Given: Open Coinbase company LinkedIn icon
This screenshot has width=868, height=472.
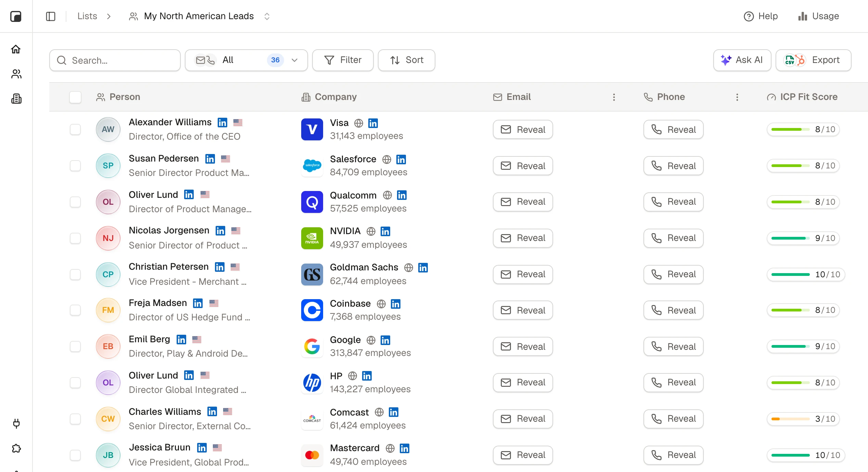Looking at the screenshot, I should pyautogui.click(x=396, y=304).
